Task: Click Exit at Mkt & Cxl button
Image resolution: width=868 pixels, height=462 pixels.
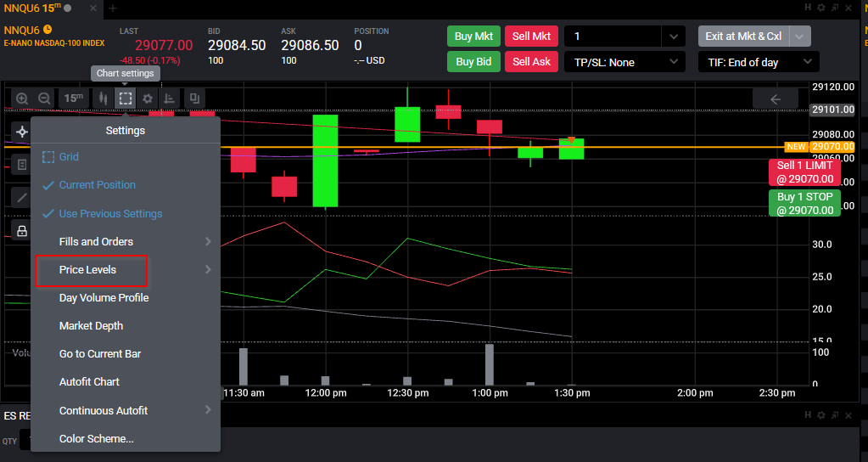Action: tap(743, 36)
